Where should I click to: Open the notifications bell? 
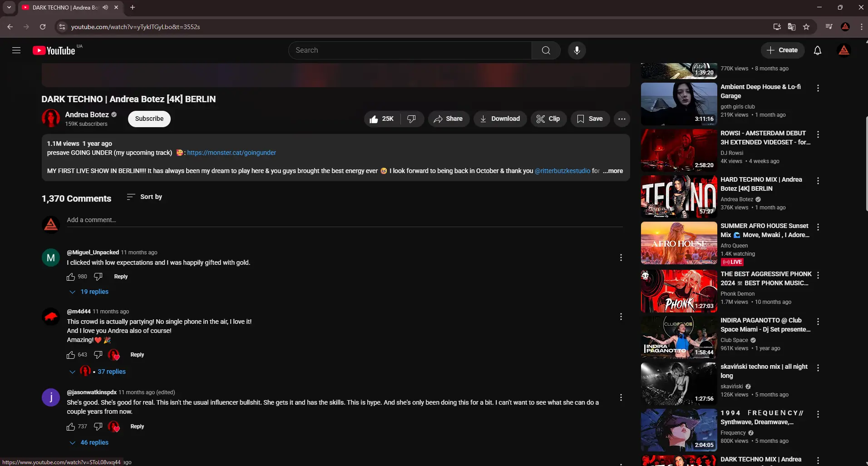[818, 50]
